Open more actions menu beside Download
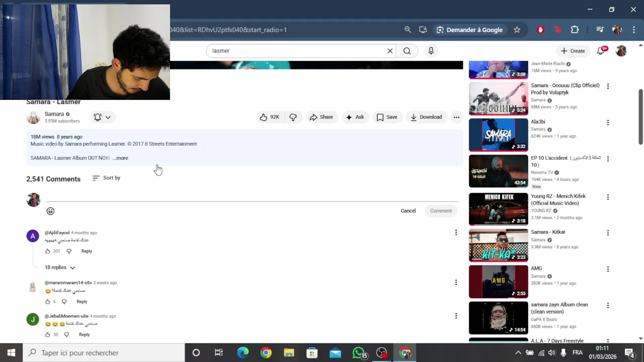This screenshot has width=644, height=362. click(x=456, y=117)
